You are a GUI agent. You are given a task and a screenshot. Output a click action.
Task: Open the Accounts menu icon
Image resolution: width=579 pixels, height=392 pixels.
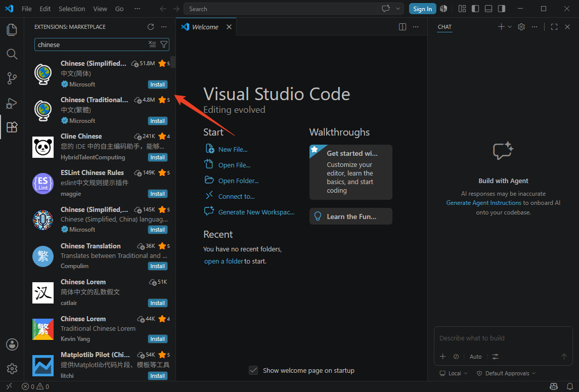[x=12, y=344]
